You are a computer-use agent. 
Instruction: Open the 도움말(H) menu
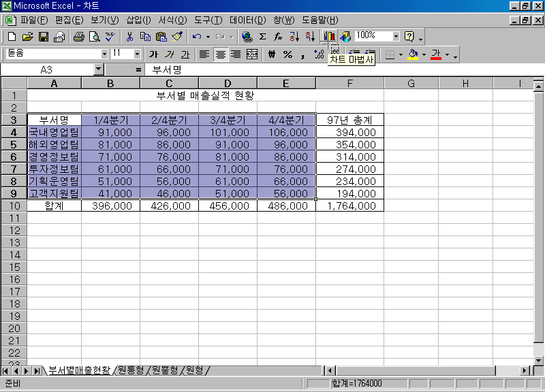[x=320, y=20]
